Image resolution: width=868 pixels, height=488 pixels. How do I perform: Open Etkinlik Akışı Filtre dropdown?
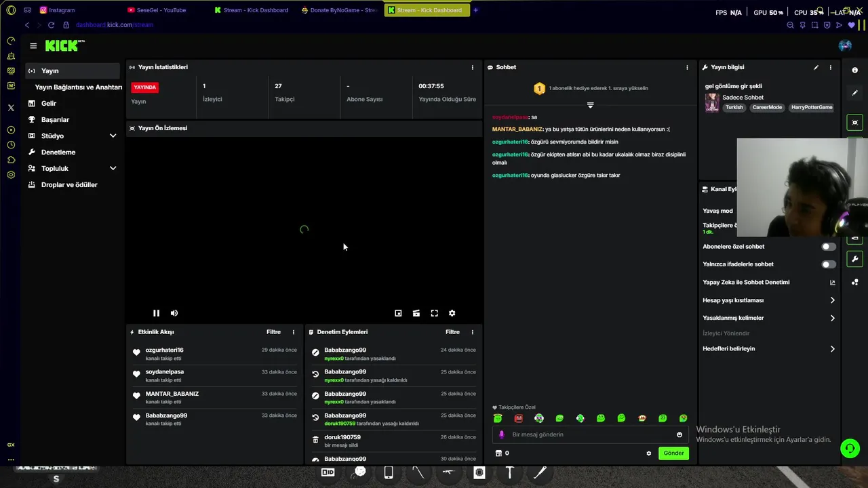pyautogui.click(x=273, y=332)
